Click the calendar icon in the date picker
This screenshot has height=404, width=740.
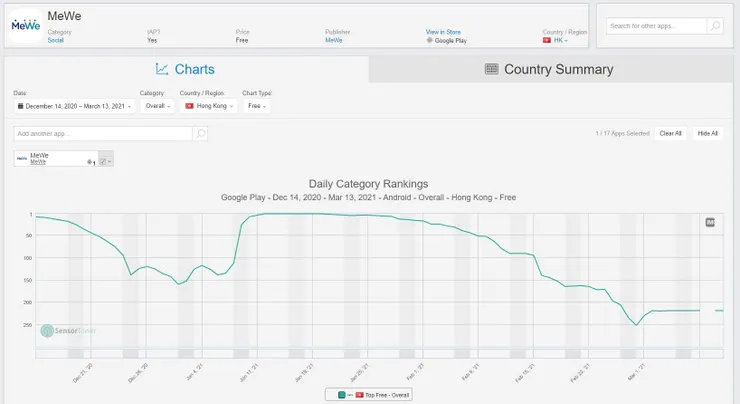pos(20,105)
